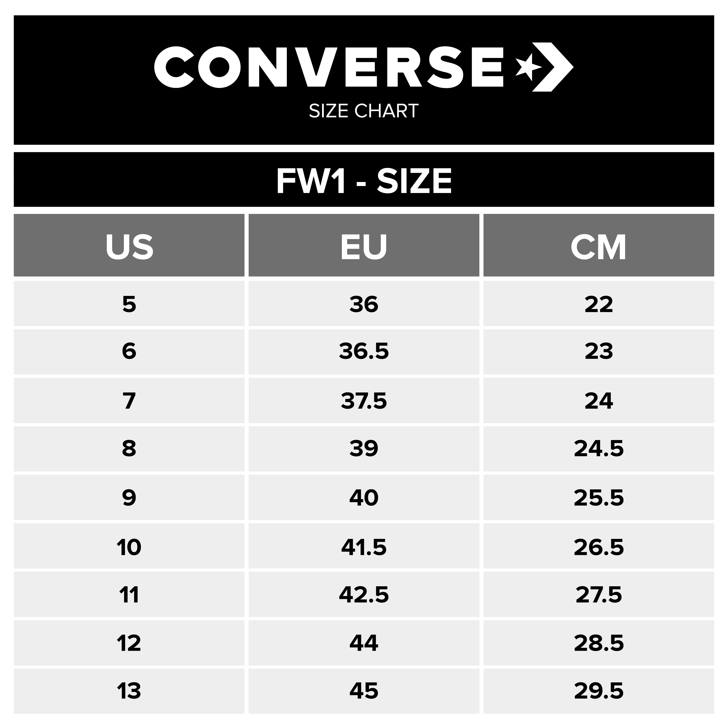The width and height of the screenshot is (728, 728).
Task: Select the 24 CM cell
Action: pos(598,400)
